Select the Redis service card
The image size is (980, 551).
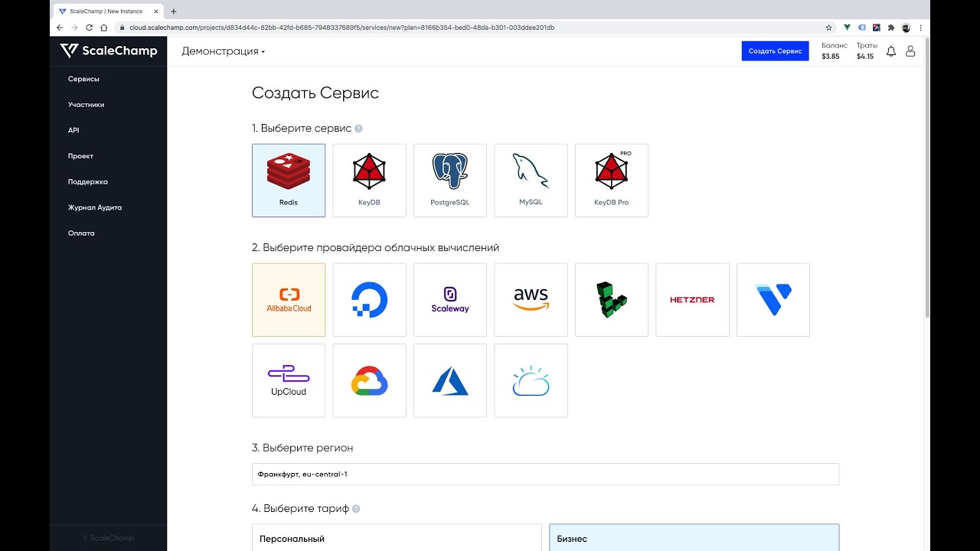289,181
